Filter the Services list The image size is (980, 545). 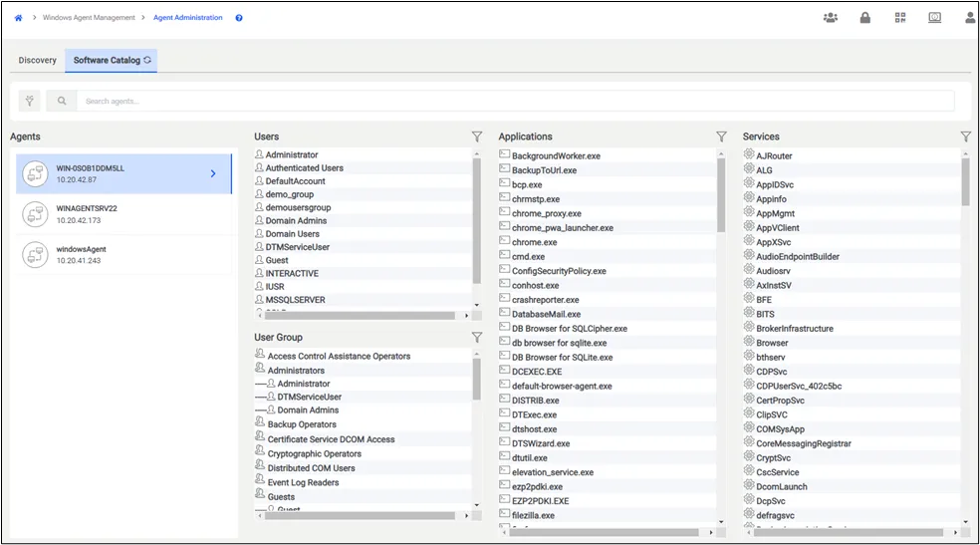tap(966, 136)
